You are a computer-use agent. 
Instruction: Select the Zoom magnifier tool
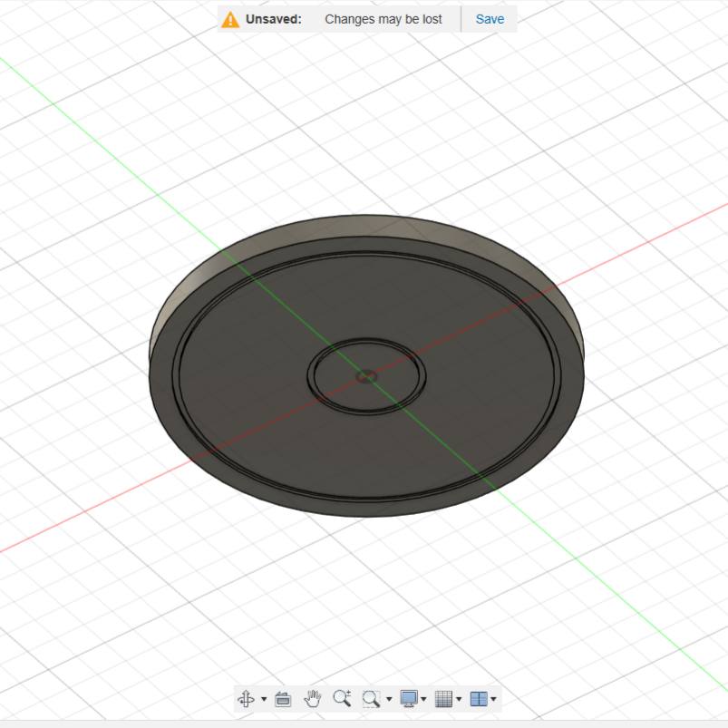(x=342, y=698)
